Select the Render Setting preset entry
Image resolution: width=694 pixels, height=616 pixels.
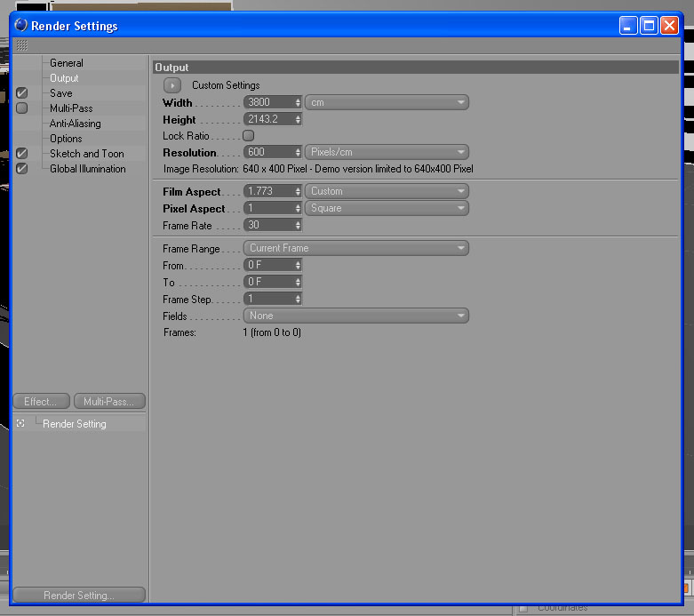tap(75, 424)
